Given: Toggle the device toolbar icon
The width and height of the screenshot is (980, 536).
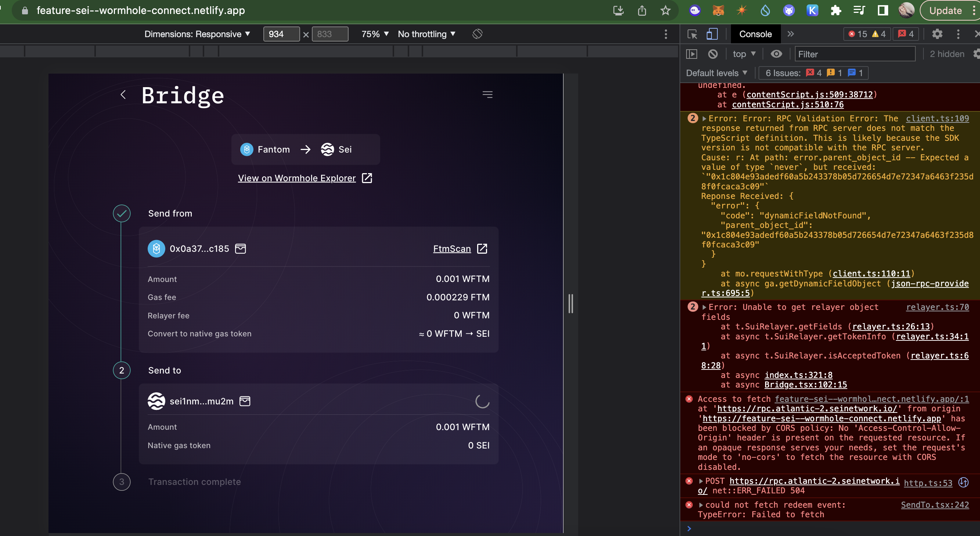Looking at the screenshot, I should [712, 34].
